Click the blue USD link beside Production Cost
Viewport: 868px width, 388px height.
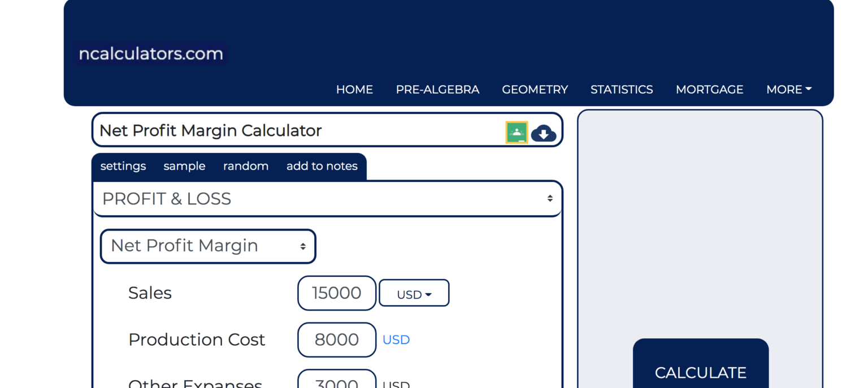[396, 339]
